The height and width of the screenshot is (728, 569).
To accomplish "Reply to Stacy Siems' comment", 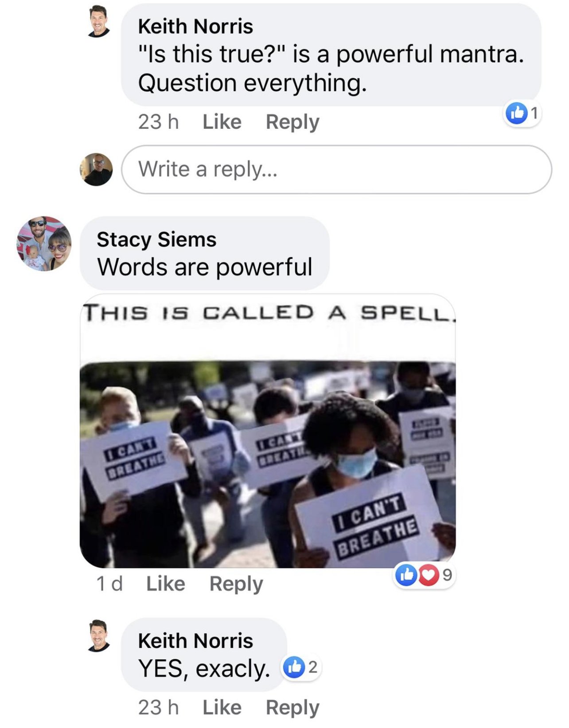I will tap(236, 584).
